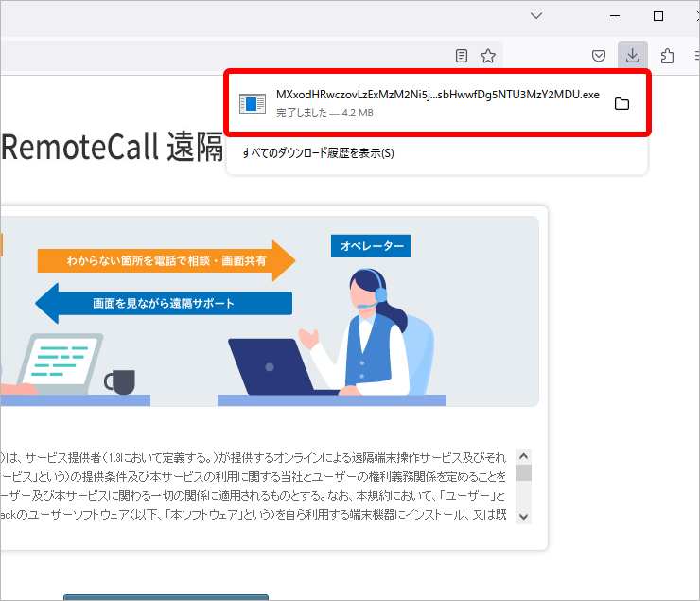Bookmark this page with the star icon
This screenshot has height=601, width=700.
[x=488, y=56]
